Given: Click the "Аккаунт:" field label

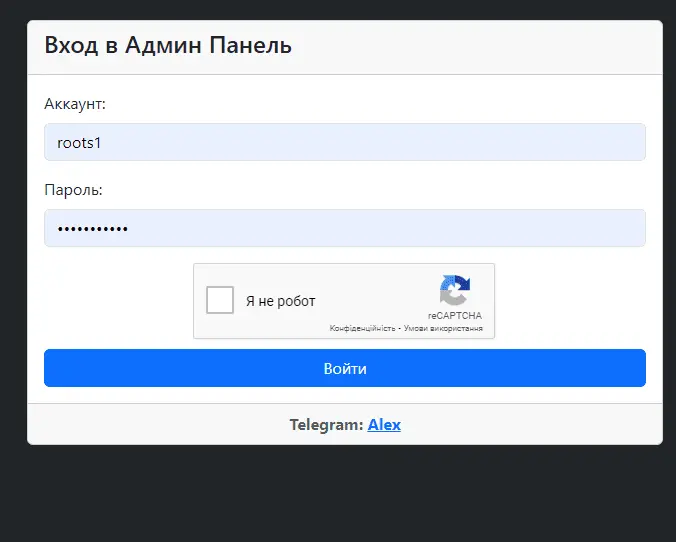Looking at the screenshot, I should [75, 104].
